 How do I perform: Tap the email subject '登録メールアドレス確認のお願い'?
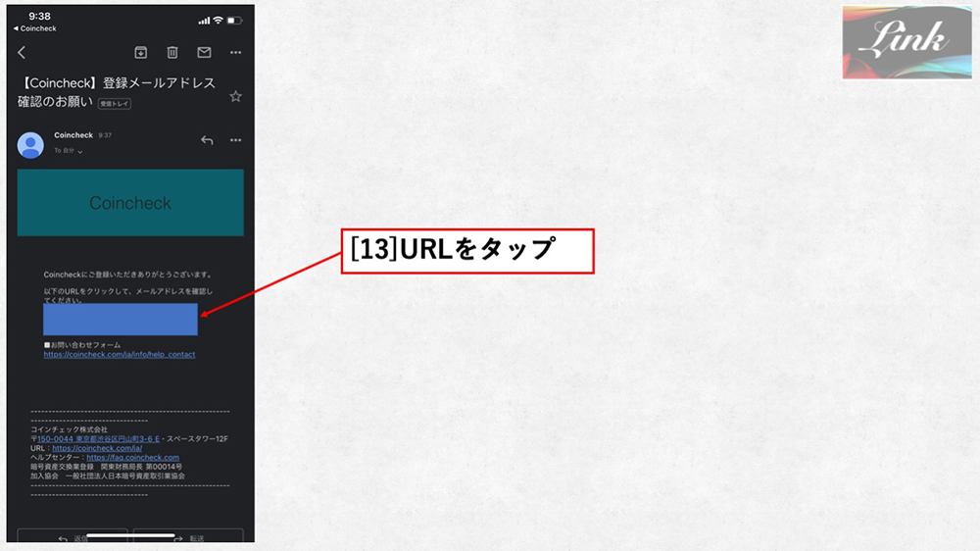pyautogui.click(x=117, y=92)
